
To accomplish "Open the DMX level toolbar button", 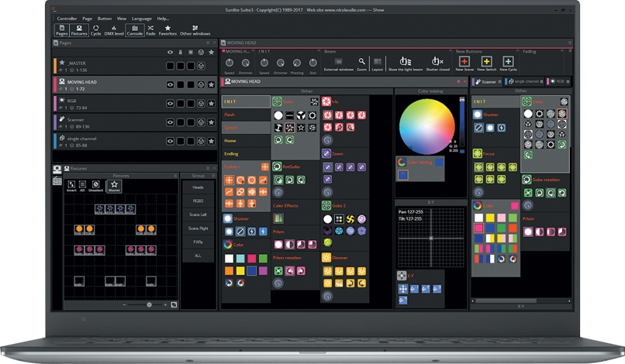I will coord(115,29).
